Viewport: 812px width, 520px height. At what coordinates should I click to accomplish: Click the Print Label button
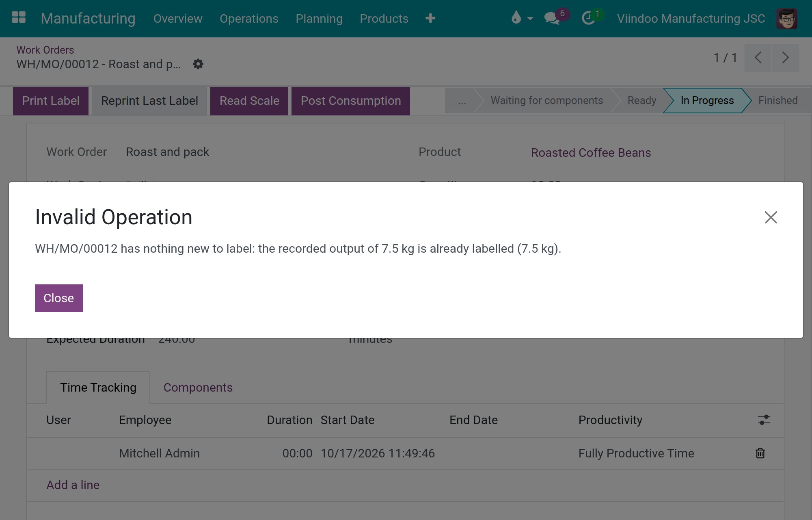point(51,101)
